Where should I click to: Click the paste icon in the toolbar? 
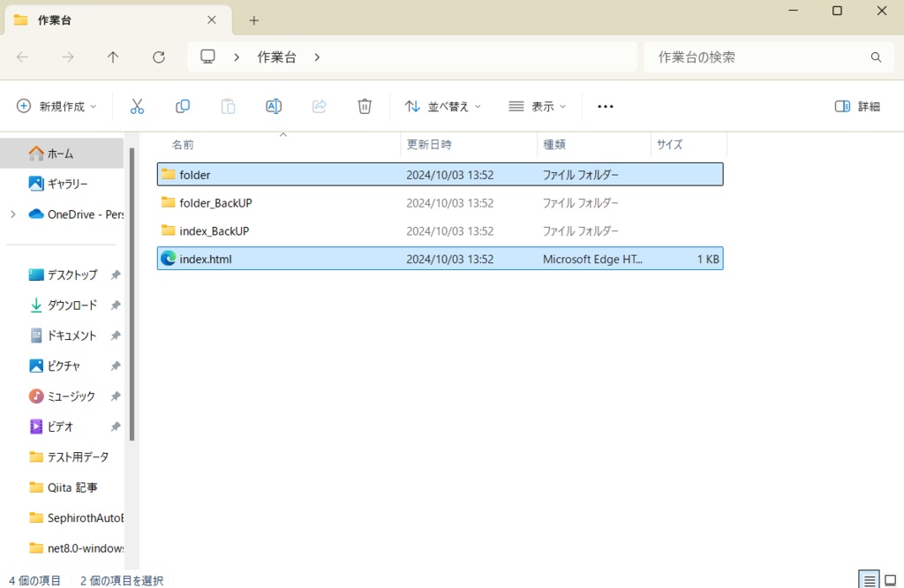click(228, 105)
